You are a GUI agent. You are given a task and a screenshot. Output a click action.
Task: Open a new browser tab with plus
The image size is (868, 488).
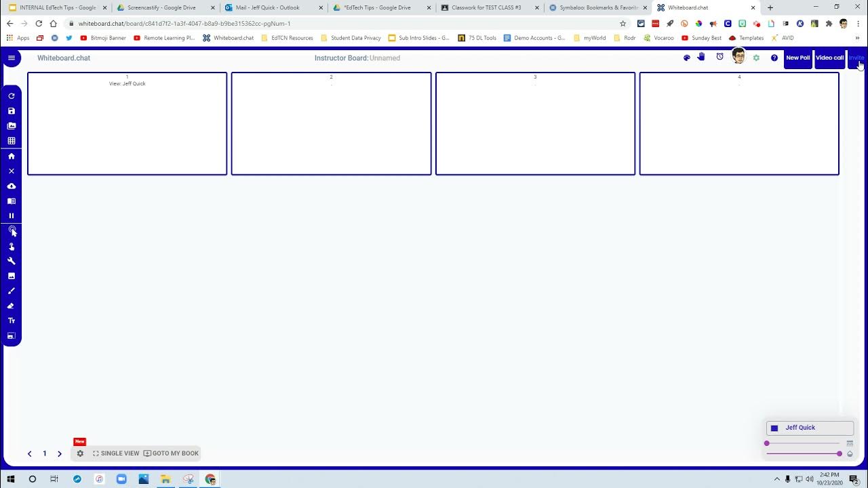click(x=770, y=7)
